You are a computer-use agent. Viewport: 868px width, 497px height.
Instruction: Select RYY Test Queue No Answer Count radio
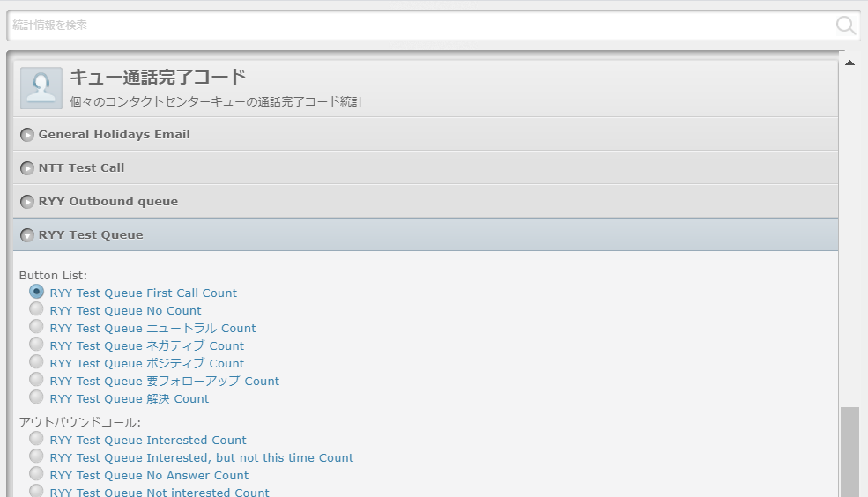click(x=36, y=474)
